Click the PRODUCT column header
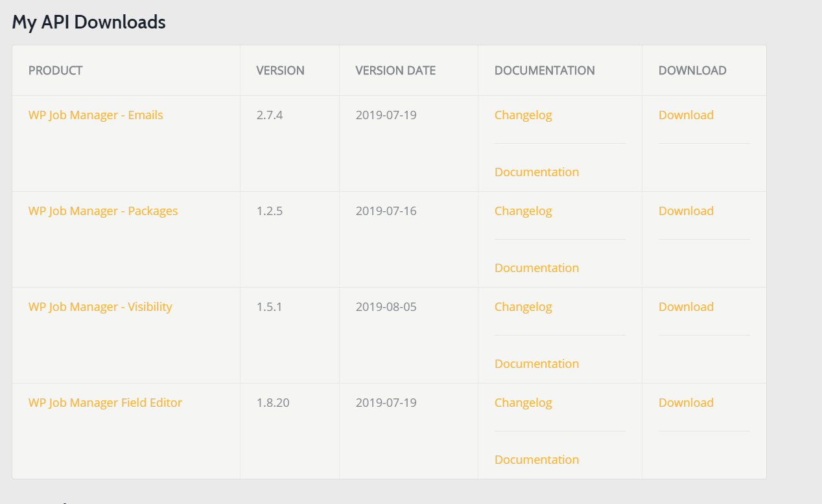 pos(56,71)
